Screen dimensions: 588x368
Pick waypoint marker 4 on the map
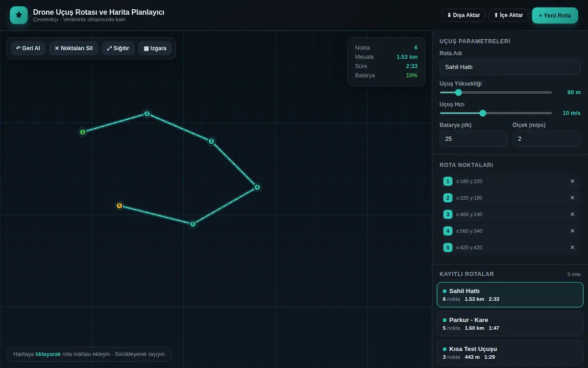(x=257, y=187)
